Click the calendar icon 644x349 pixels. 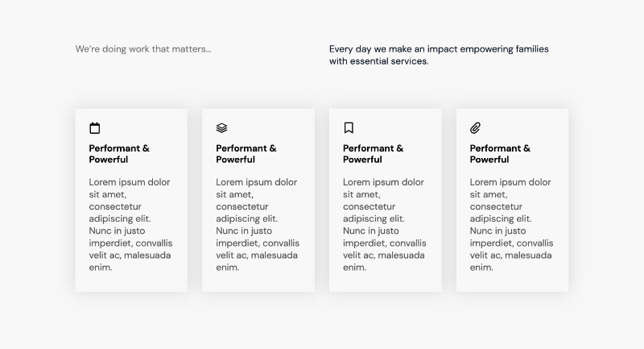point(95,127)
